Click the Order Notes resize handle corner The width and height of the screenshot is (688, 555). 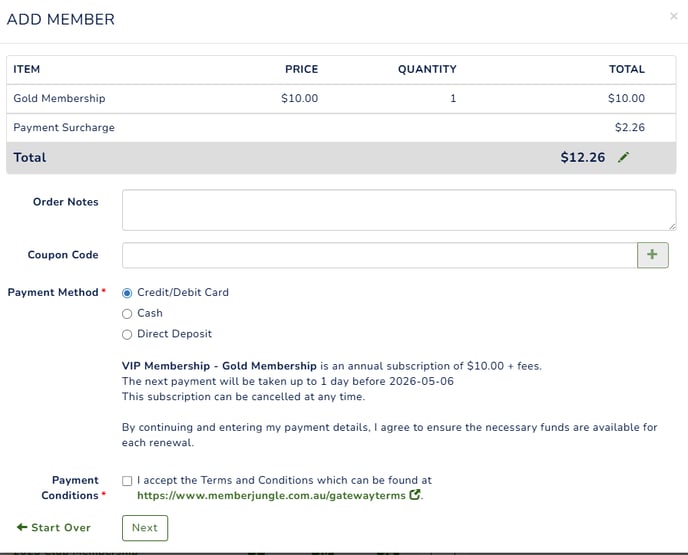[673, 227]
